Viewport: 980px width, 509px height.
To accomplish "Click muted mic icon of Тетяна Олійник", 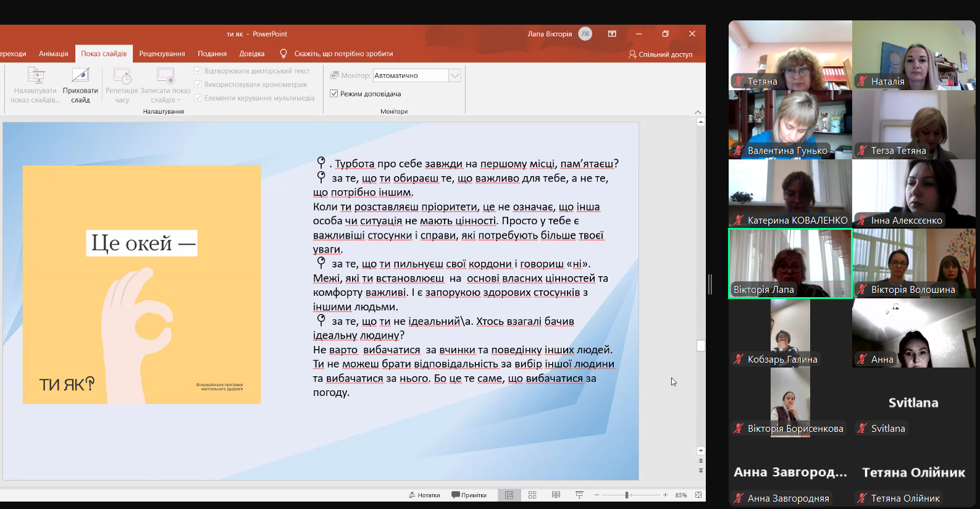I will [862, 498].
